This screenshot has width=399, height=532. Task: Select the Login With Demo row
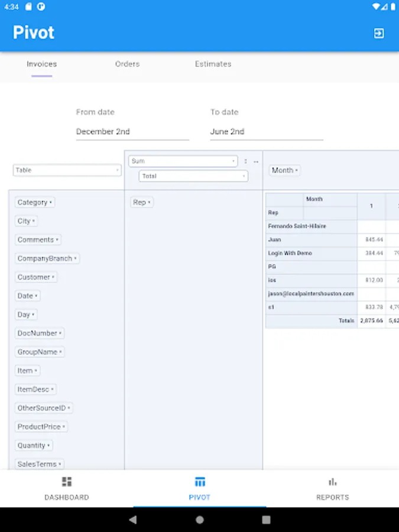coord(312,254)
